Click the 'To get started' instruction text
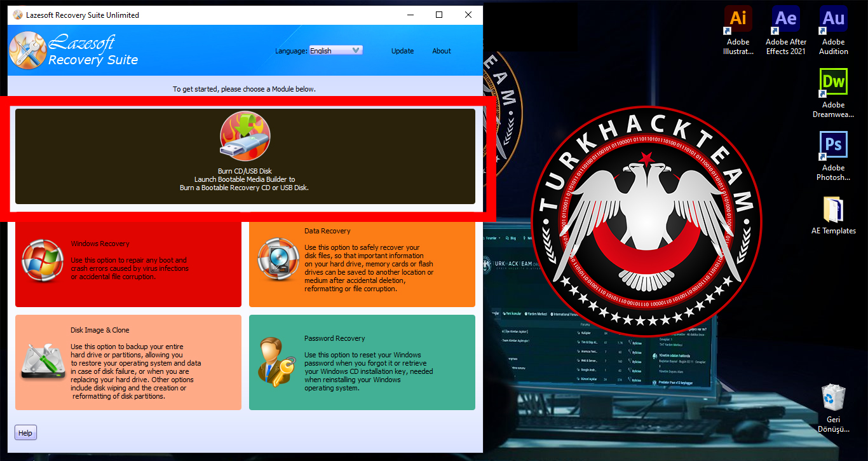Screen dimensions: 868x461 pyautogui.click(x=244, y=89)
